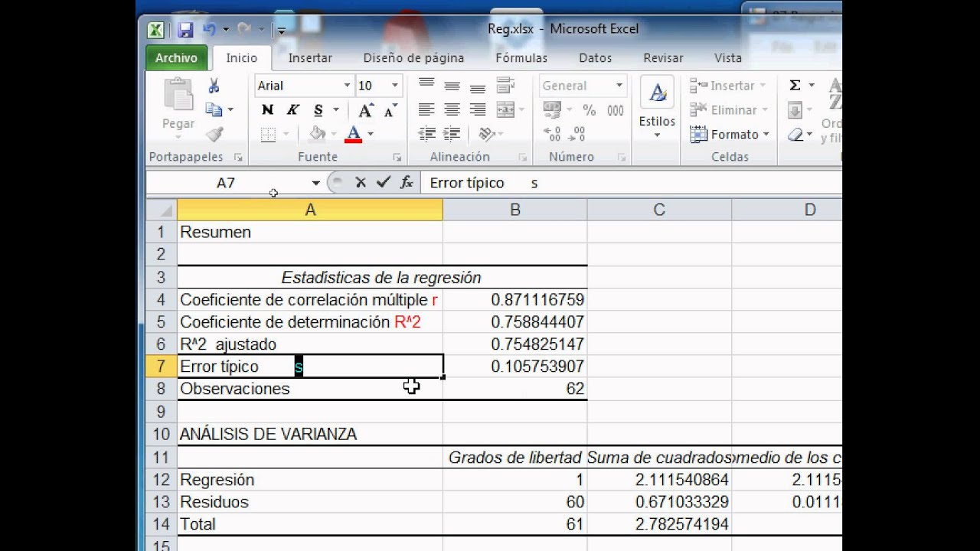Viewport: 980px width, 551px height.
Task: Confirm the entry with checkmark button
Action: click(384, 183)
